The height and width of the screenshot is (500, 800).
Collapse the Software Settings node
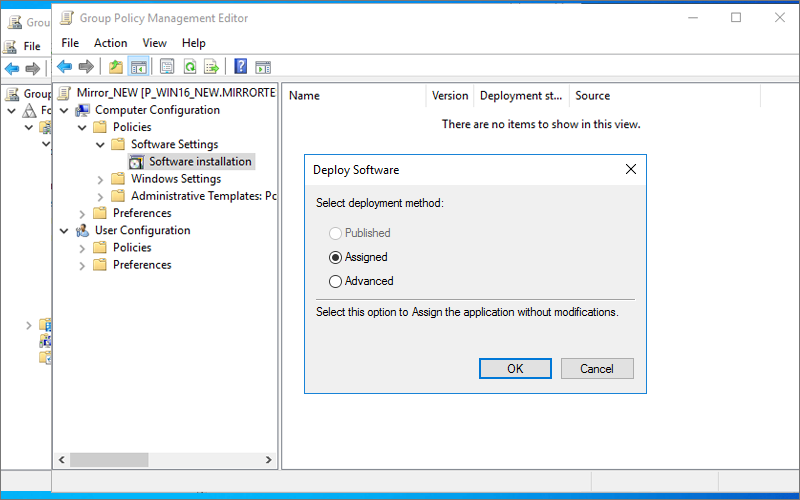(x=101, y=145)
